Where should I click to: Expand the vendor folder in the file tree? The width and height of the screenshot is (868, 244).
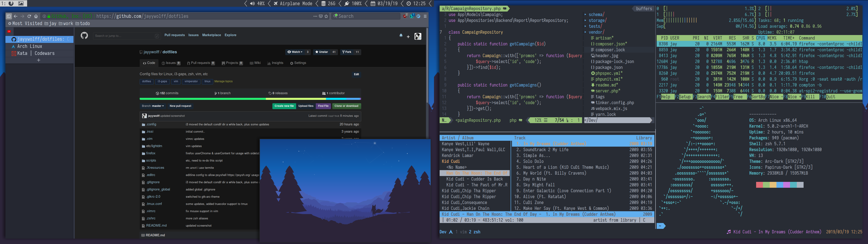click(x=596, y=32)
